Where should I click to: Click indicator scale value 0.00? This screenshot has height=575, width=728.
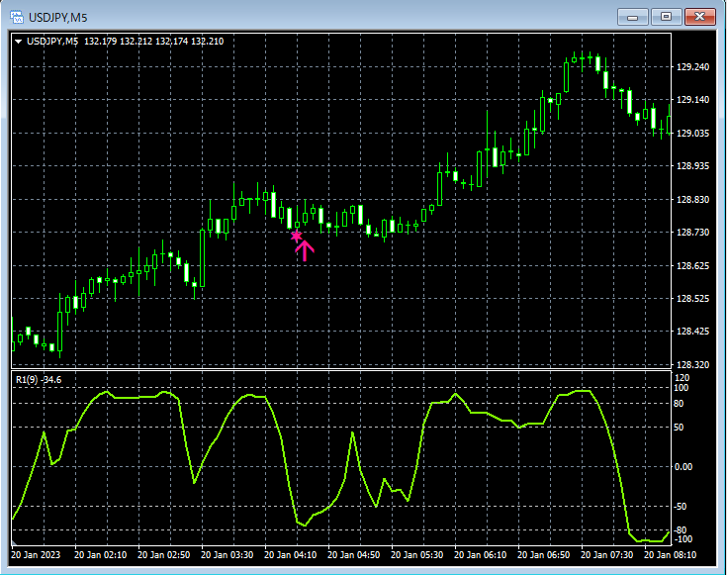(x=682, y=466)
